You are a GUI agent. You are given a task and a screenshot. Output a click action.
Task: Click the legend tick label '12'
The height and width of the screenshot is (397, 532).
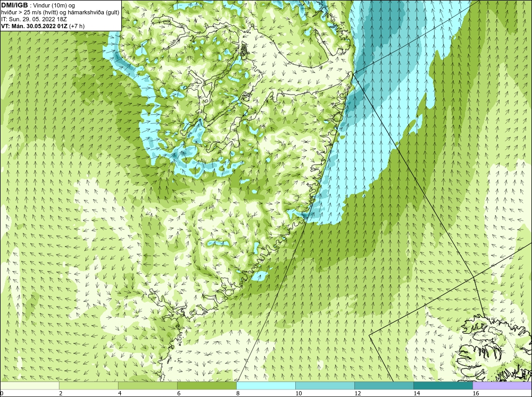click(x=358, y=393)
